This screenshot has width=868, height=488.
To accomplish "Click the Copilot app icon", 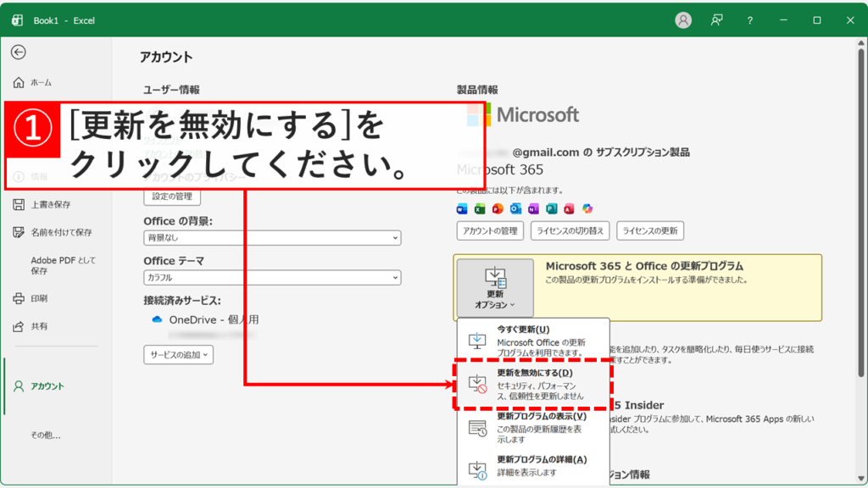I will 587,209.
